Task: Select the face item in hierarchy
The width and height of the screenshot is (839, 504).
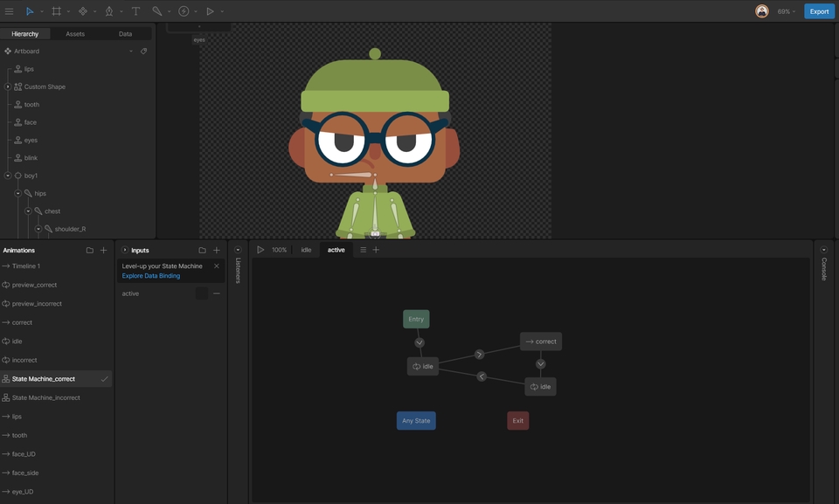Action: click(x=30, y=122)
